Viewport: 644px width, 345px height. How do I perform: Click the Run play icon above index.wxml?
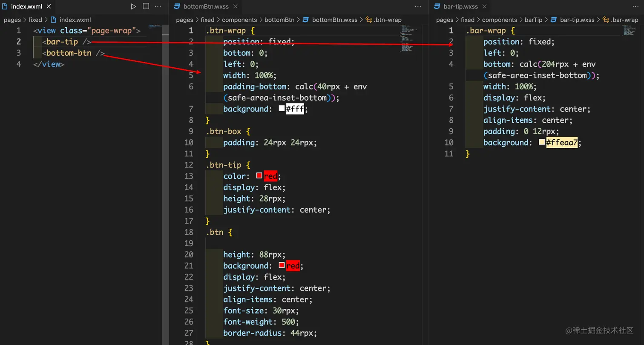tap(133, 6)
